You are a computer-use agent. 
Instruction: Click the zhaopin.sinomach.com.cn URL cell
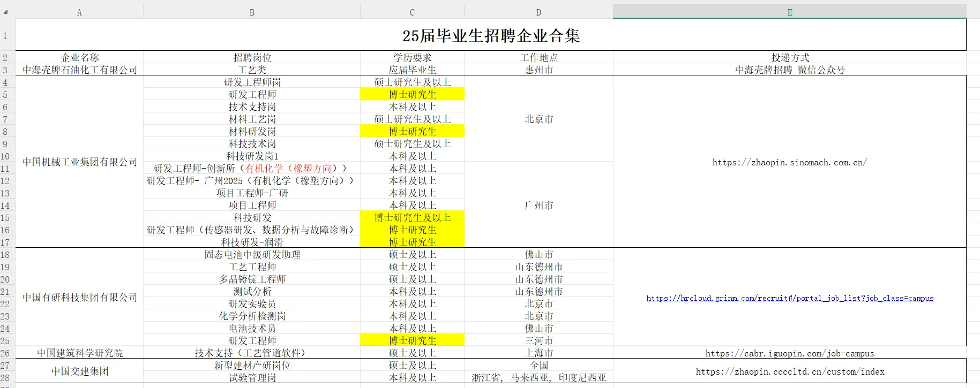(x=790, y=162)
